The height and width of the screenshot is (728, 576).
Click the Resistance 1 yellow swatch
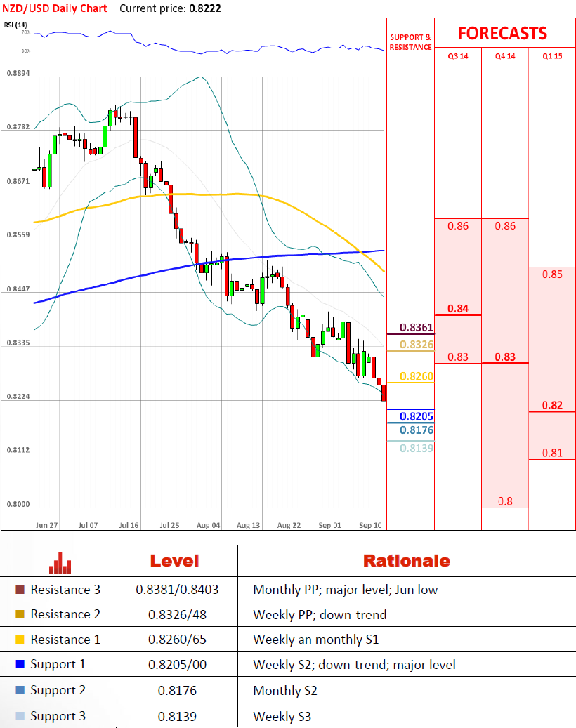[20, 640]
